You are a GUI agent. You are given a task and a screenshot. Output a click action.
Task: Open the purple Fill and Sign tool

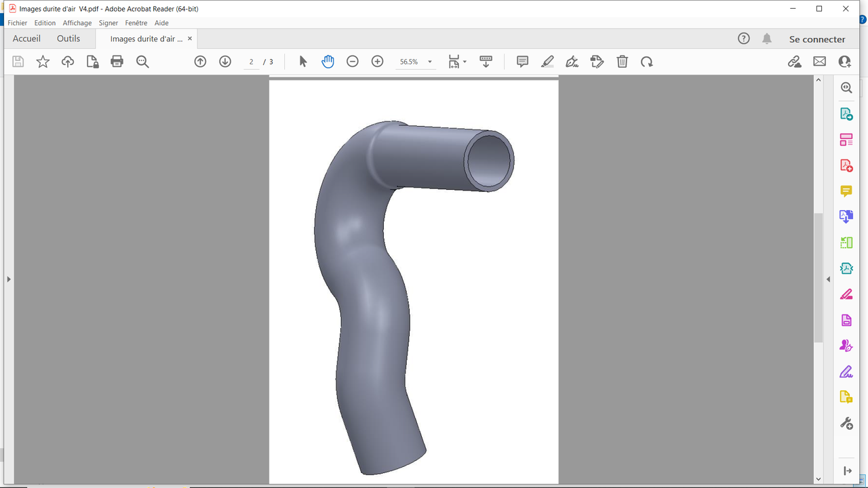pyautogui.click(x=846, y=371)
